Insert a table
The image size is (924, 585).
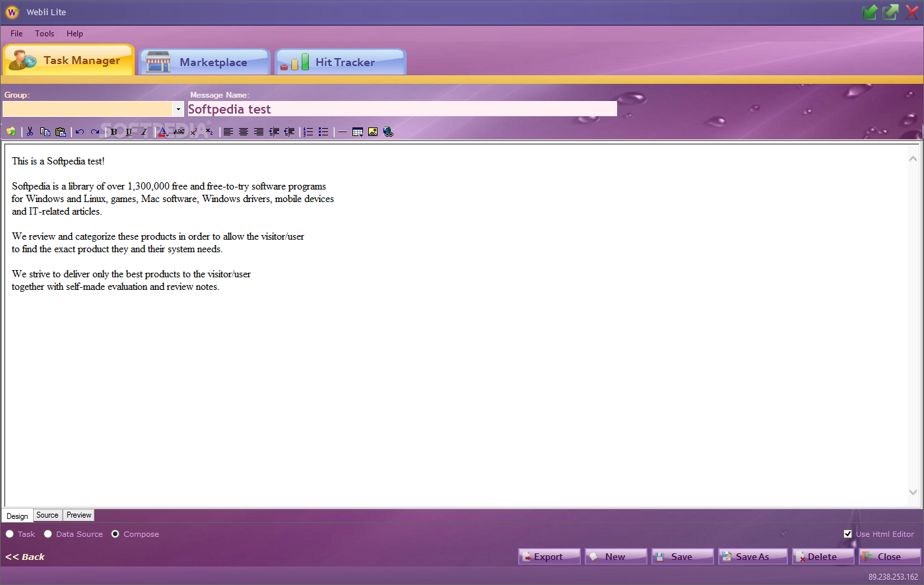[x=358, y=132]
